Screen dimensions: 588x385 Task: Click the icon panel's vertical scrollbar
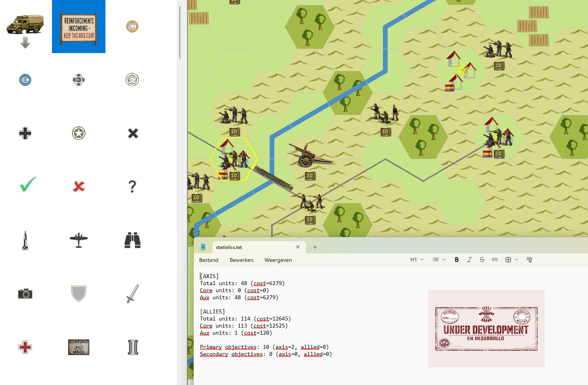coord(180,32)
